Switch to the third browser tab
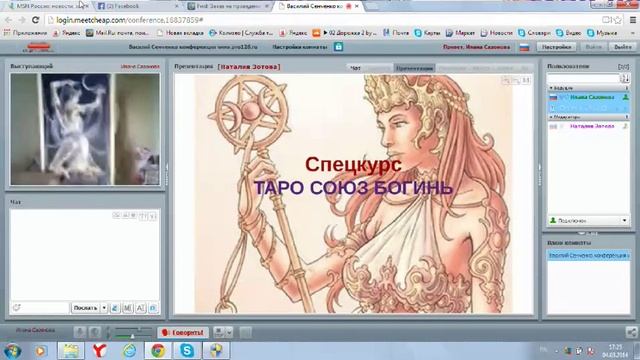Screen dimensions: 640x360 coord(229,6)
